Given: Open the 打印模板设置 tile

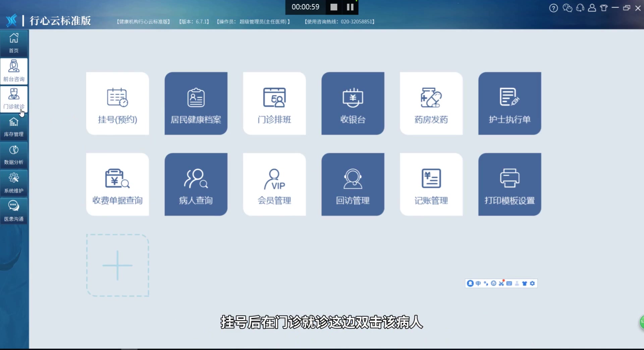Looking at the screenshot, I should (510, 184).
